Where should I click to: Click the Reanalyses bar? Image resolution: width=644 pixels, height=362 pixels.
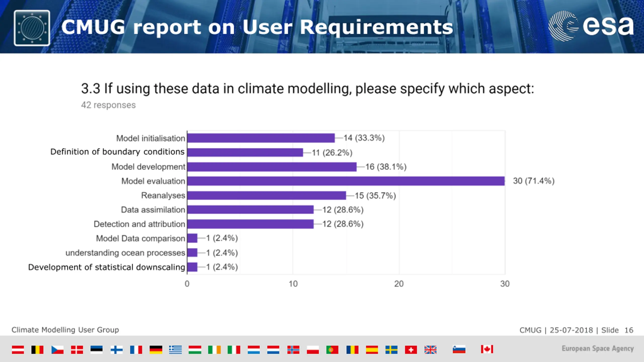click(266, 196)
